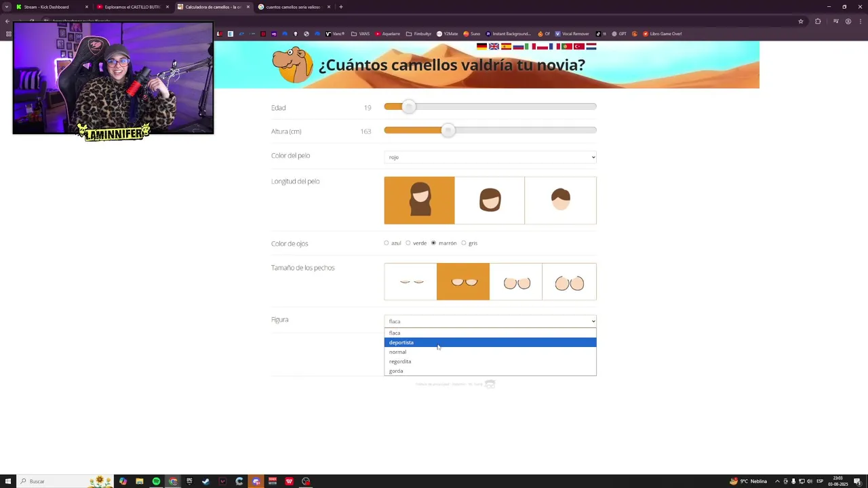Close the Calculadora de camellos tab
Viewport: 868px width, 488px height.
(248, 7)
